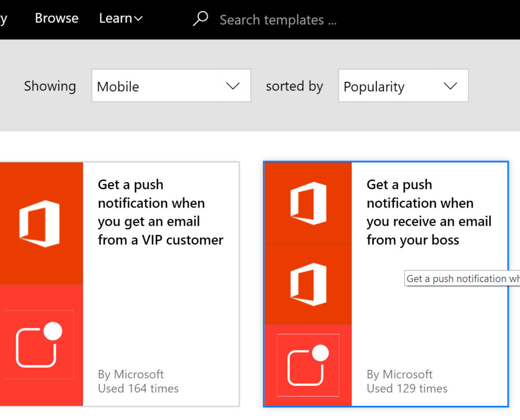The height and width of the screenshot is (420, 520).
Task: Open the Popularity sort dropdown
Action: (x=403, y=86)
